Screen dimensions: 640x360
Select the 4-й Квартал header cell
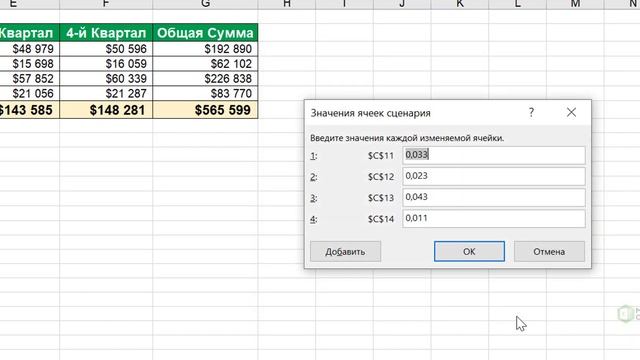pyautogui.click(x=106, y=33)
